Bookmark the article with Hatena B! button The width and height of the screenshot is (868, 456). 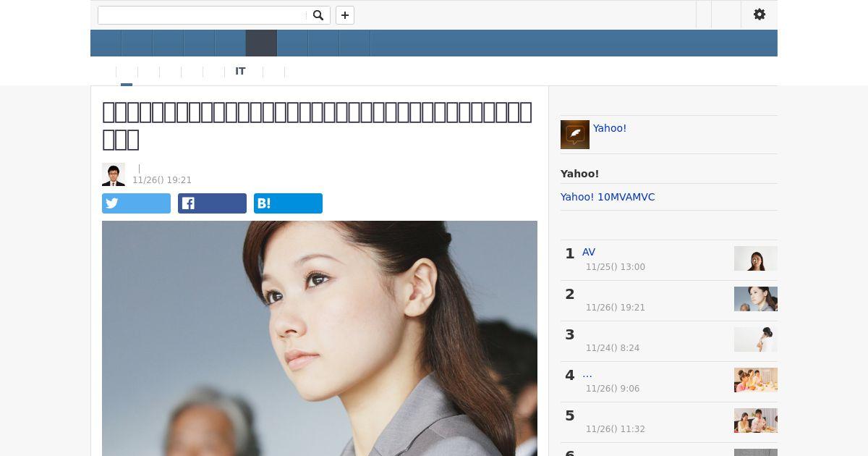click(288, 203)
